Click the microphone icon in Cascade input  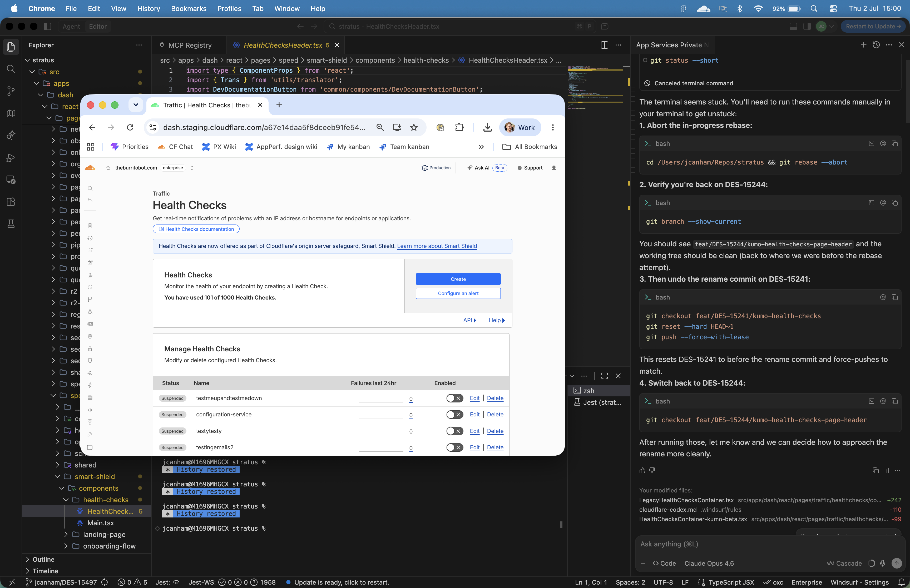[x=883, y=563]
